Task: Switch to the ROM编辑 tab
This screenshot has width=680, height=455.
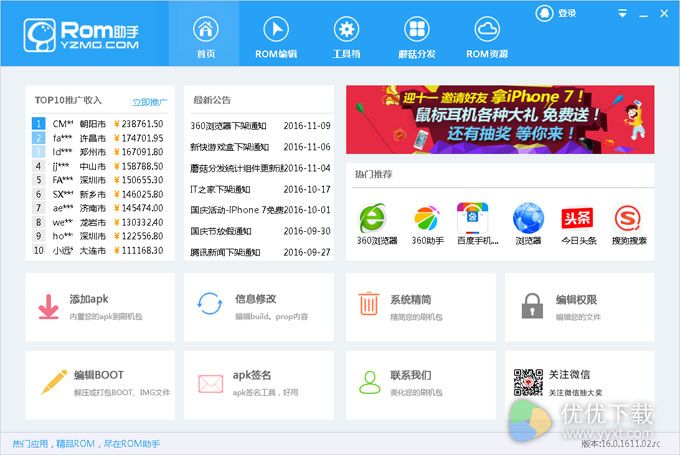Action: pos(276,37)
